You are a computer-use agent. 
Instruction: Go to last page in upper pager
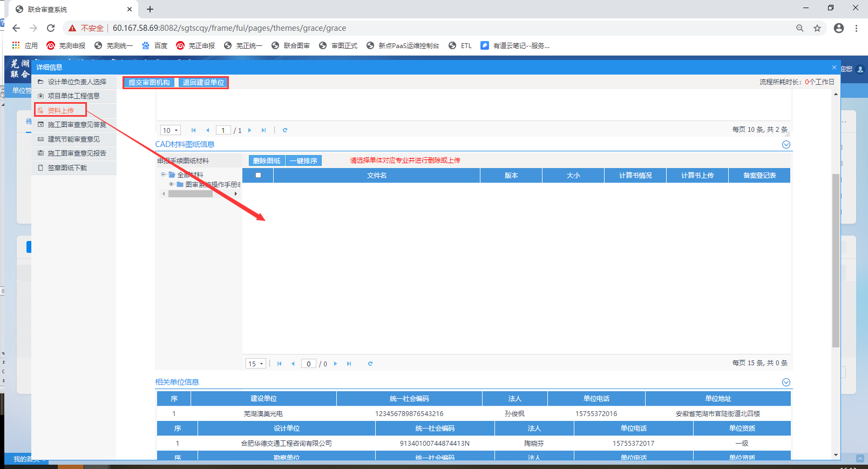click(x=263, y=130)
